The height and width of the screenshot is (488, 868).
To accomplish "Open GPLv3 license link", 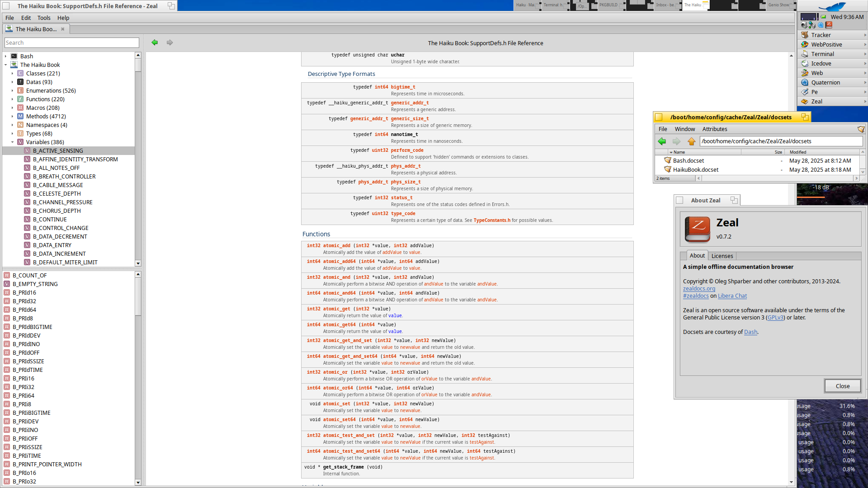I will click(775, 318).
